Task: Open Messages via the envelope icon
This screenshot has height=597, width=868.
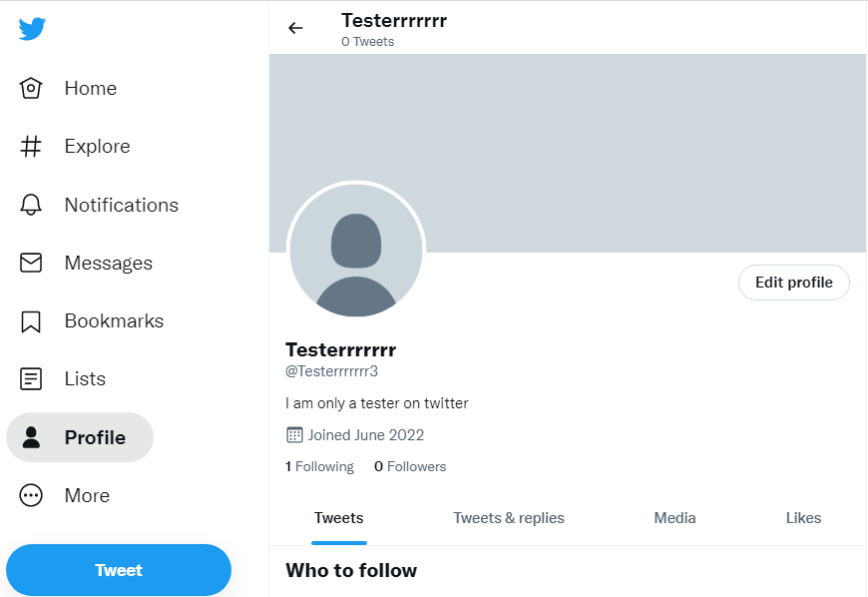Action: [32, 263]
